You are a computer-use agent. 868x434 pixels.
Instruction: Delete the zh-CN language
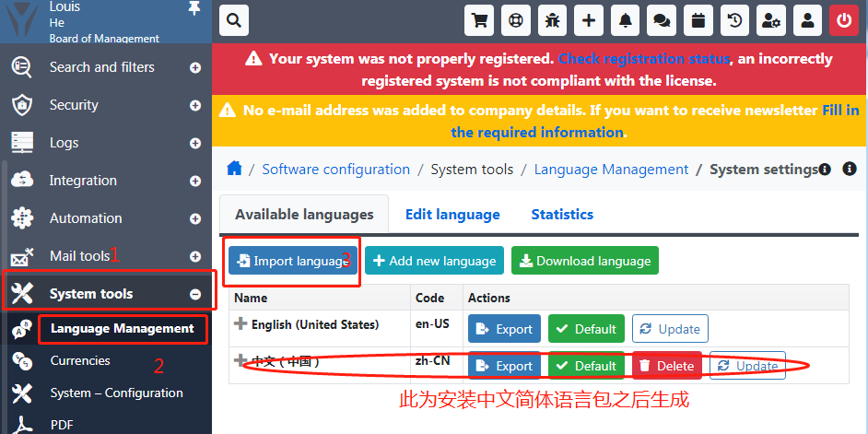coord(666,366)
